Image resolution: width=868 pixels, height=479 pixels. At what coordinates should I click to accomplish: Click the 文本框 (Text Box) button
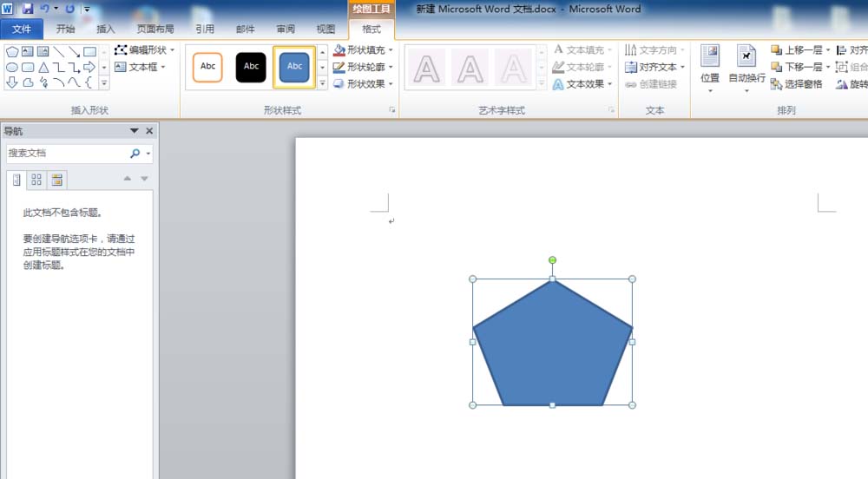click(138, 67)
